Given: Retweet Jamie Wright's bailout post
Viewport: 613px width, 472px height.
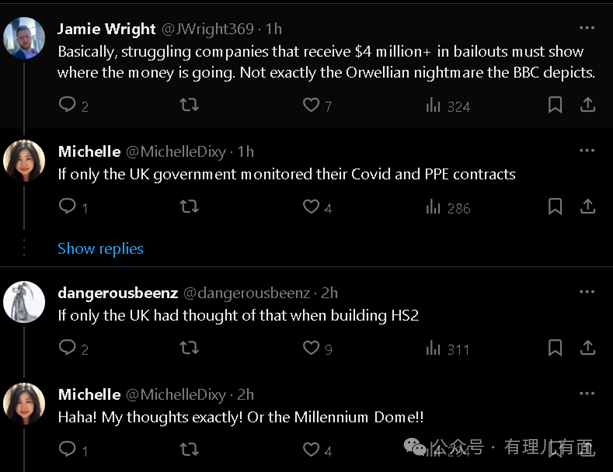Looking at the screenshot, I should 188,105.
